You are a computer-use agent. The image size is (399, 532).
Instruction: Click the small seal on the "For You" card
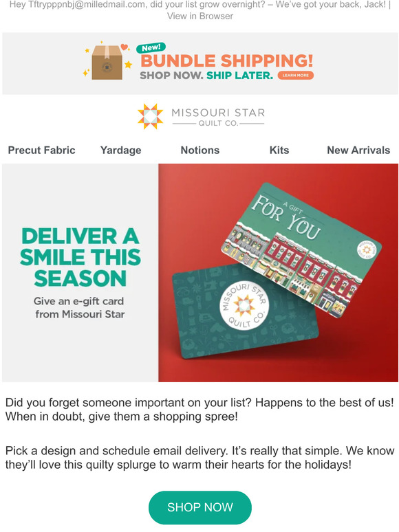pos(367,250)
